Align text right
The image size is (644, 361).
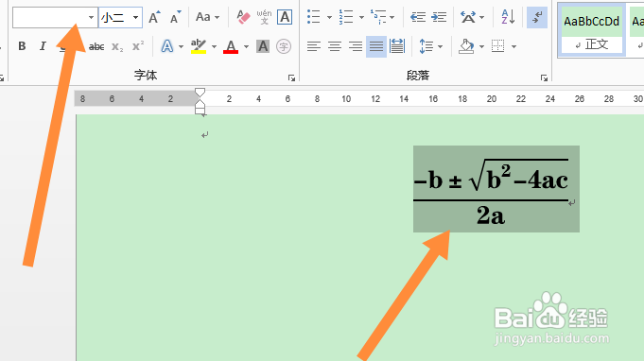click(x=356, y=46)
